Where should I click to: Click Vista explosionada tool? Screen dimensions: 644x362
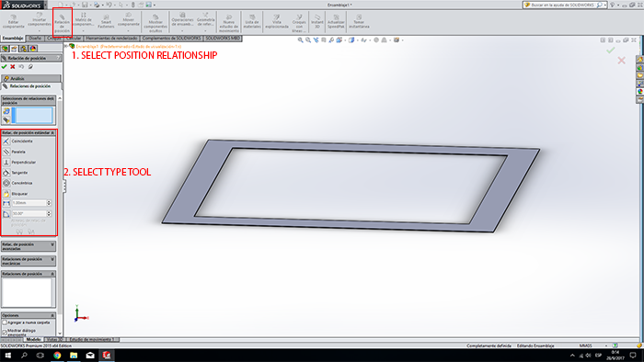(277, 22)
